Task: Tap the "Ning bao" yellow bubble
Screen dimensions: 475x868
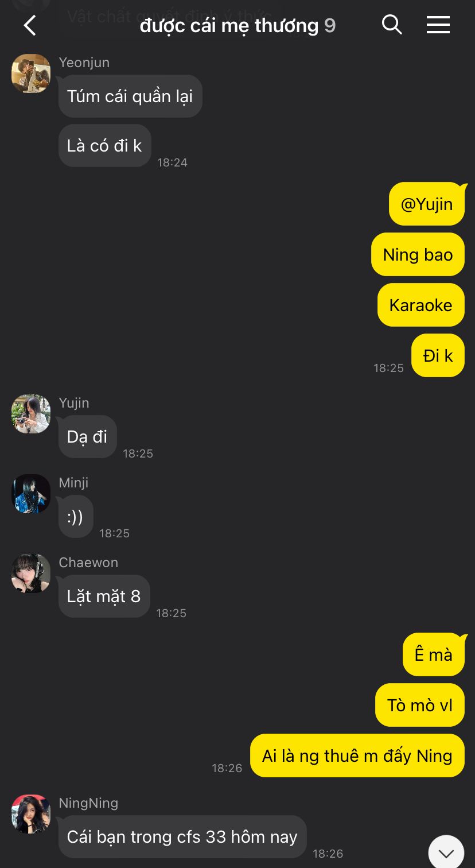Action: click(x=418, y=254)
